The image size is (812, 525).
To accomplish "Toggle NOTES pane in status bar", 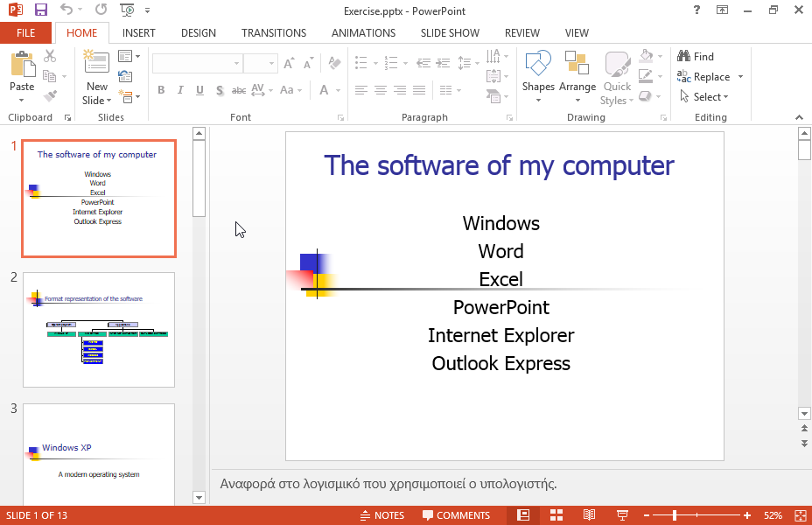I will [382, 515].
